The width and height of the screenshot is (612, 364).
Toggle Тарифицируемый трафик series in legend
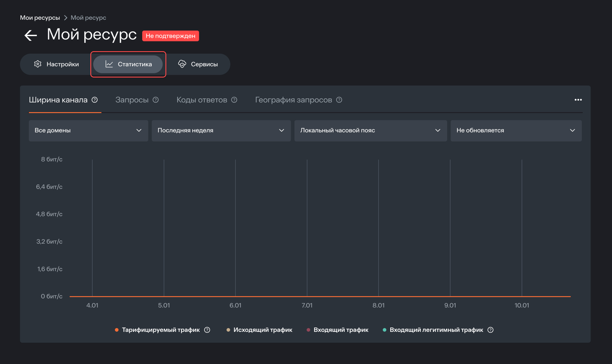pyautogui.click(x=161, y=330)
